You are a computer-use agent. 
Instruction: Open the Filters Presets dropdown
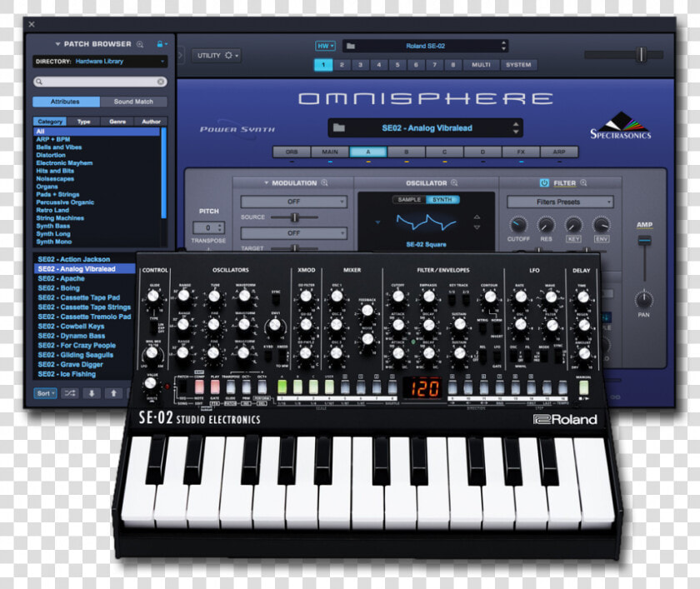point(560,202)
